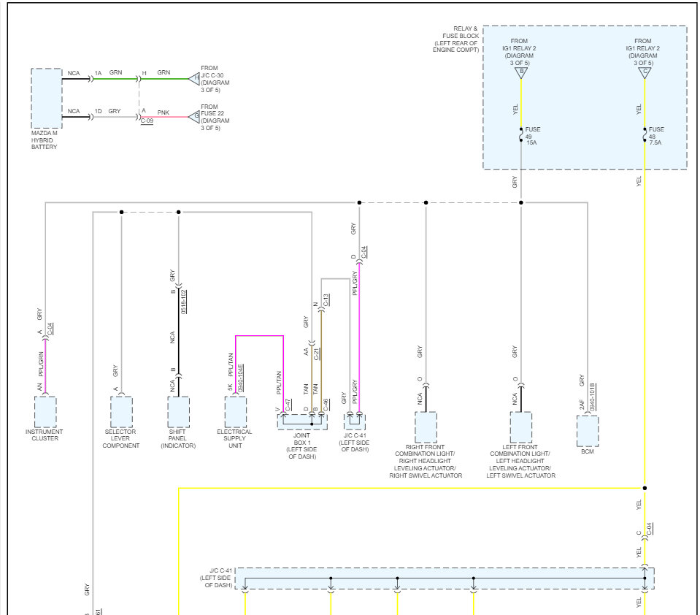This screenshot has height=615, width=700.
Task: Click the C-04 label beside the PPL/GRN wire
Action: click(x=50, y=329)
